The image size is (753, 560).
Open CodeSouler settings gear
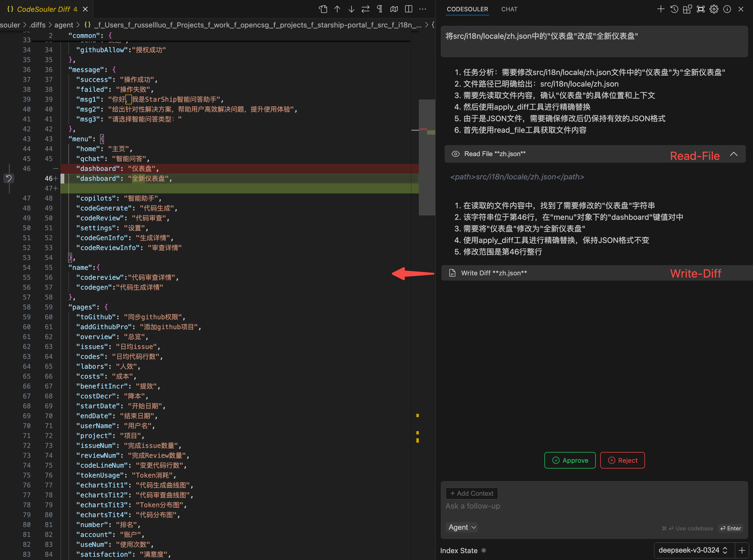[714, 9]
